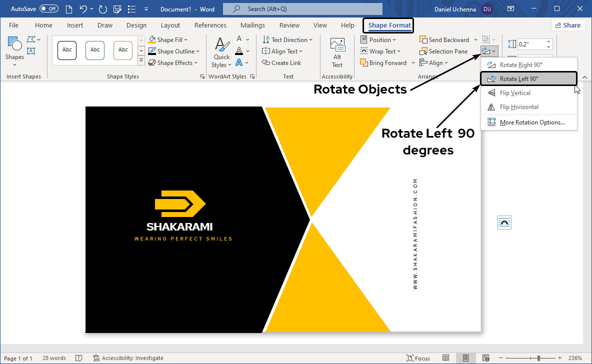Open Accessibility: Investigate in status bar
Image resolution: width=592 pixels, height=364 pixels.
pos(128,358)
